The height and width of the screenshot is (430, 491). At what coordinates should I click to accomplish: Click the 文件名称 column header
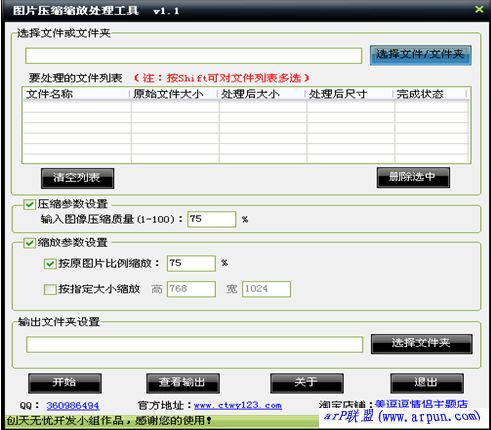(76, 94)
